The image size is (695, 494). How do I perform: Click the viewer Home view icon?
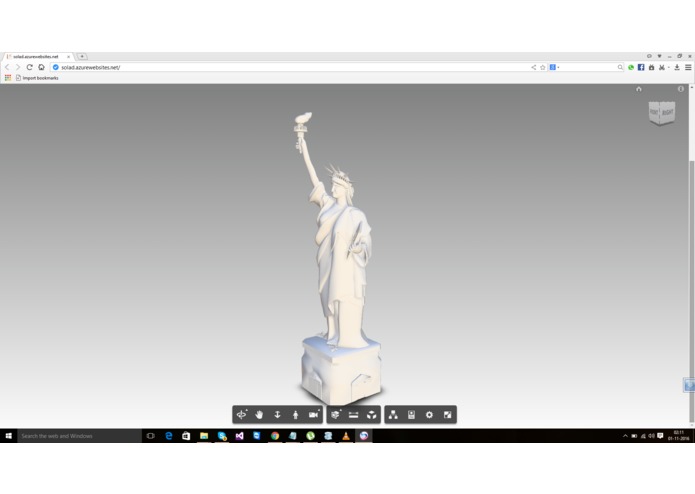point(639,89)
